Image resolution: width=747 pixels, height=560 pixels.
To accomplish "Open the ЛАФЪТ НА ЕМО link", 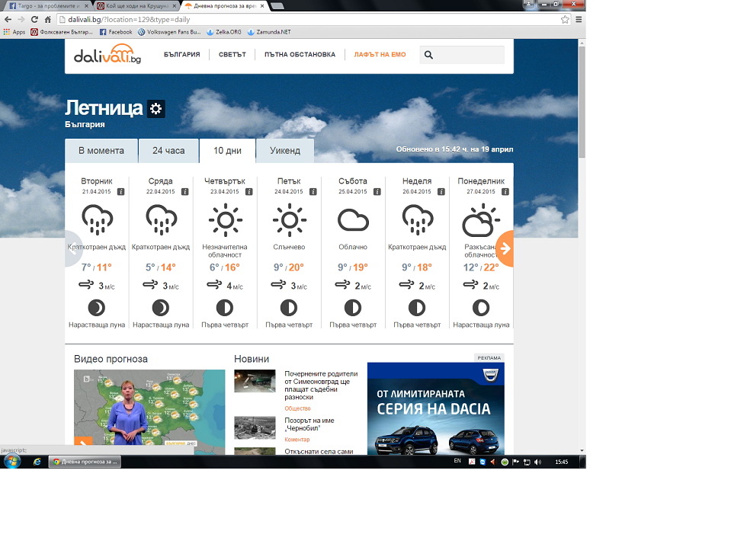I will point(380,55).
